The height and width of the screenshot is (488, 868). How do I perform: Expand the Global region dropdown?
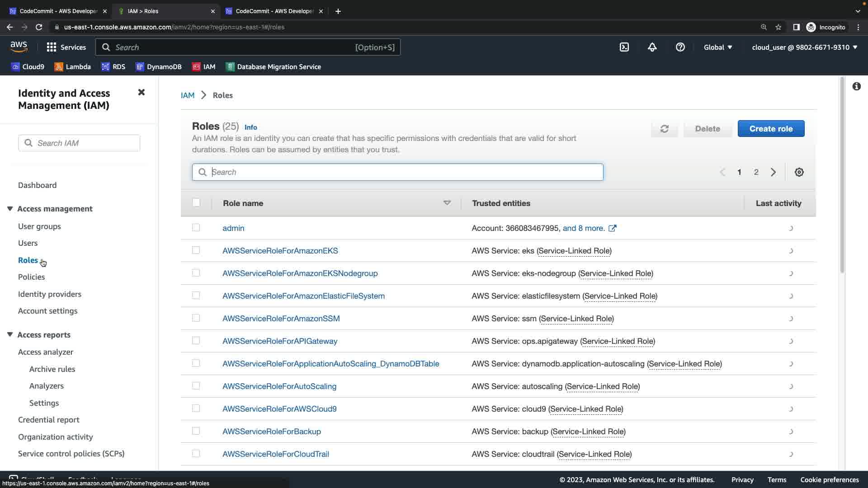point(718,47)
